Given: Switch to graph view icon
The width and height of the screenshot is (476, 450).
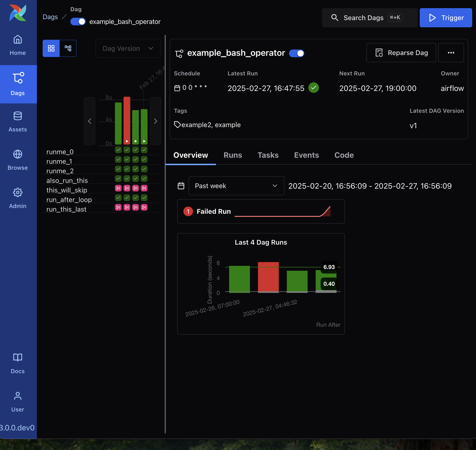Looking at the screenshot, I should (68, 48).
